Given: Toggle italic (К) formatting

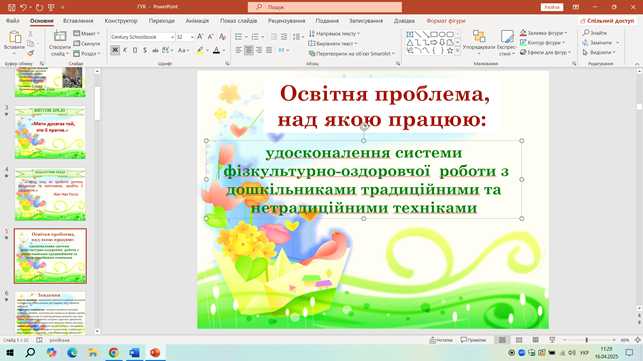Looking at the screenshot, I should [x=125, y=50].
